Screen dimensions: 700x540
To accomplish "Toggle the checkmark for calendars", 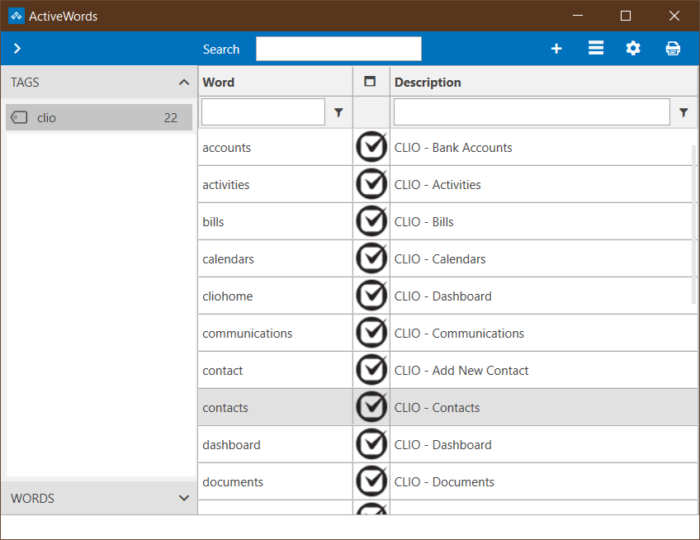I will click(x=371, y=258).
